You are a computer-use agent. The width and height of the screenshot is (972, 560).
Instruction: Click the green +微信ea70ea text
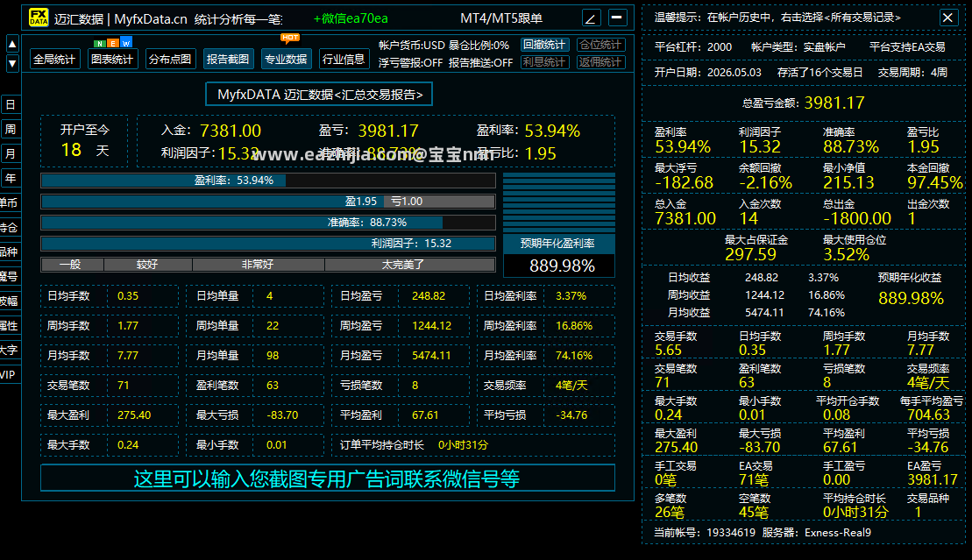351,18
